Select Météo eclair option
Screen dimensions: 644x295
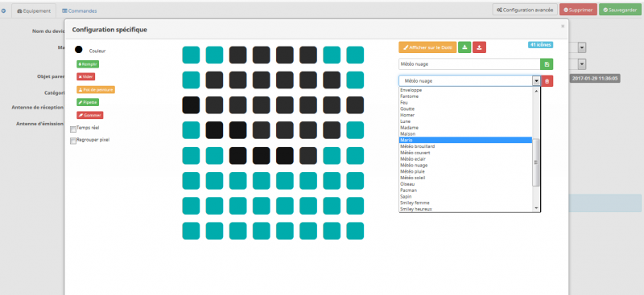(465, 159)
